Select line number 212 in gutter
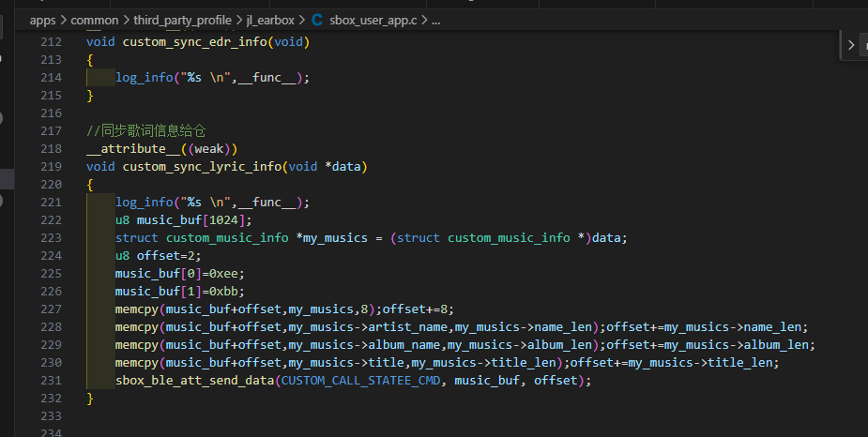The height and width of the screenshot is (437, 868). 51,42
